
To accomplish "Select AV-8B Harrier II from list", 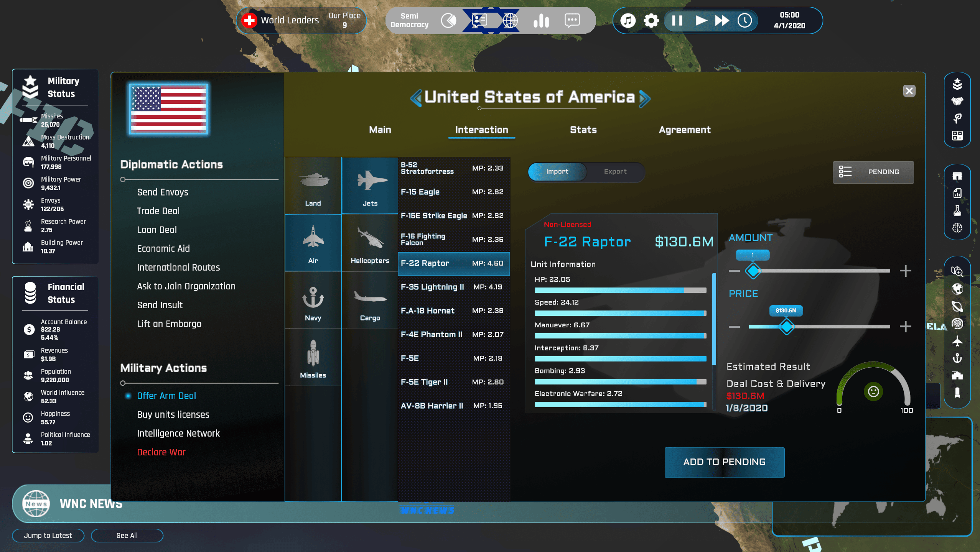I will [454, 406].
